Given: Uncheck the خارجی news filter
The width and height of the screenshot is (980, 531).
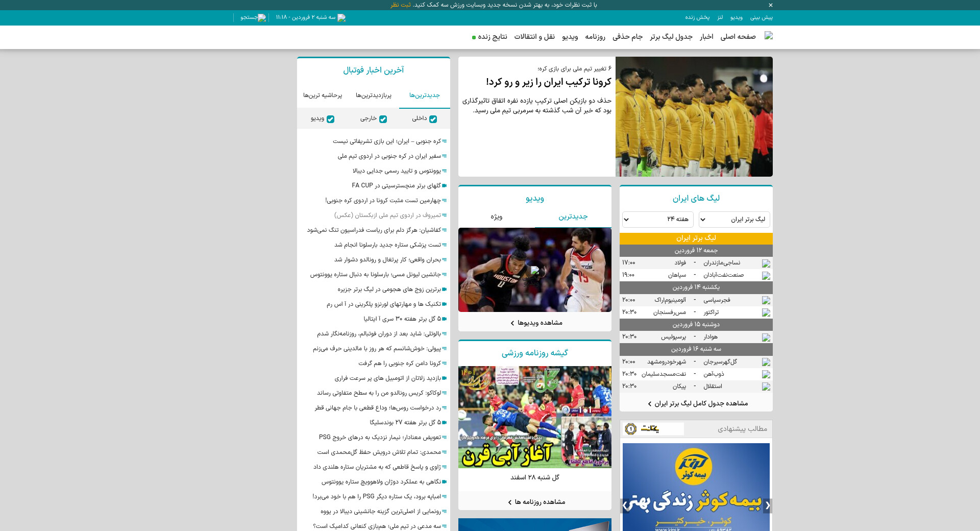Looking at the screenshot, I should click(383, 119).
